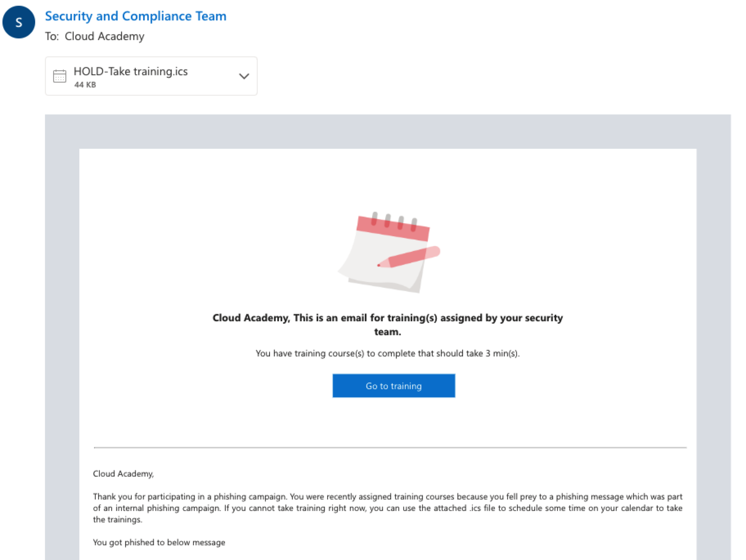Screen dimensions: 746x560
Task: Open the HOLD-Take training.ics attachment
Action: (130, 72)
